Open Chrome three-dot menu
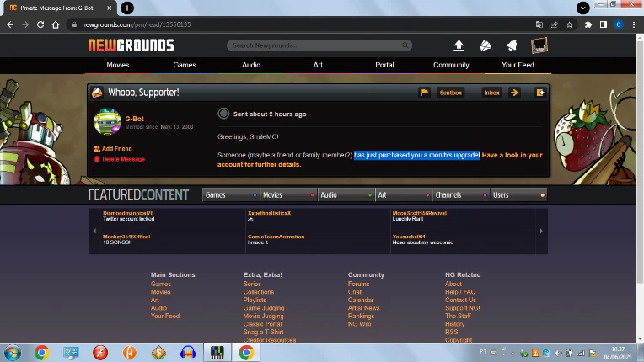 [634, 24]
